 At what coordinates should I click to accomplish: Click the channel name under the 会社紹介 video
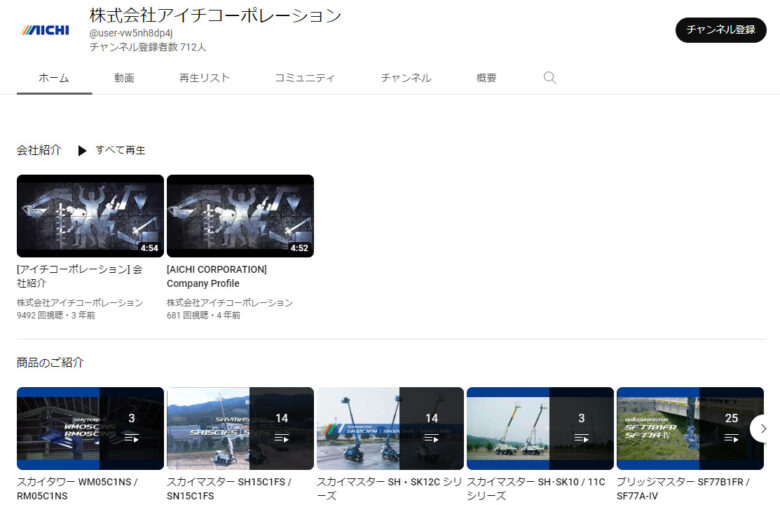[x=80, y=303]
